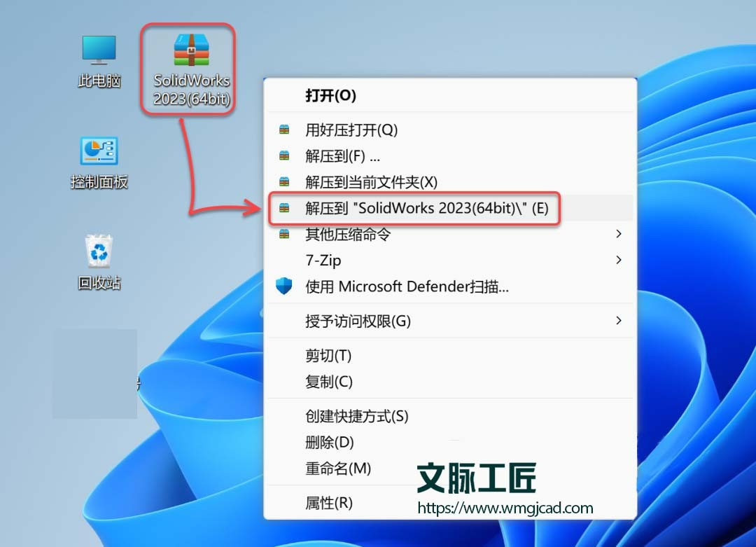Choose 创建快捷方式(S) menu entry
This screenshot has height=547, width=756.
[450, 416]
